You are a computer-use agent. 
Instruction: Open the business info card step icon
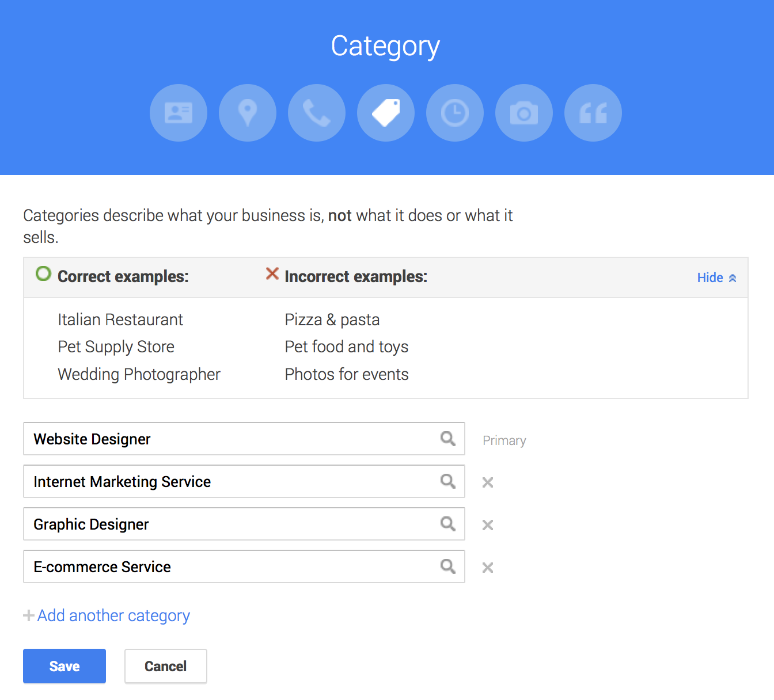click(x=179, y=113)
